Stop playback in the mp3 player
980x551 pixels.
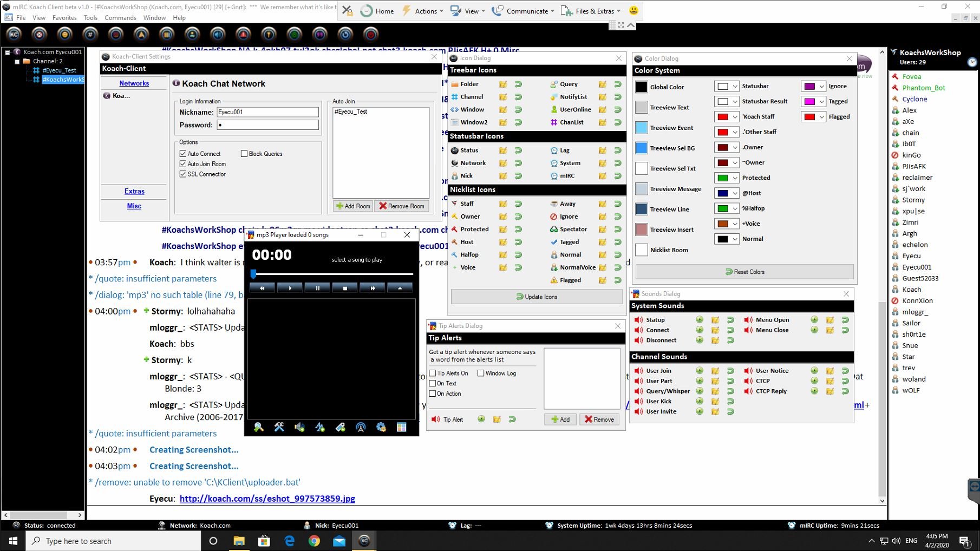coord(345,288)
